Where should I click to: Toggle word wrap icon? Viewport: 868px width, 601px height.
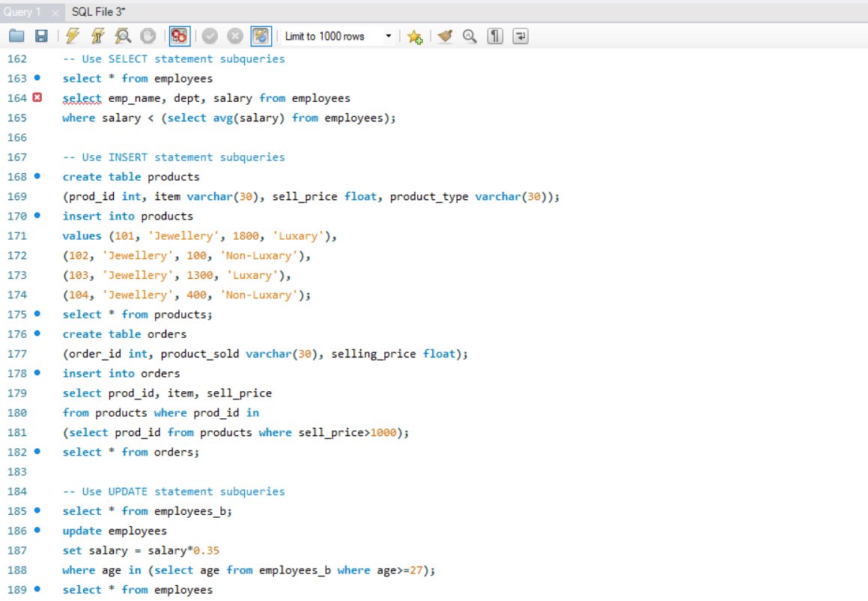[521, 37]
